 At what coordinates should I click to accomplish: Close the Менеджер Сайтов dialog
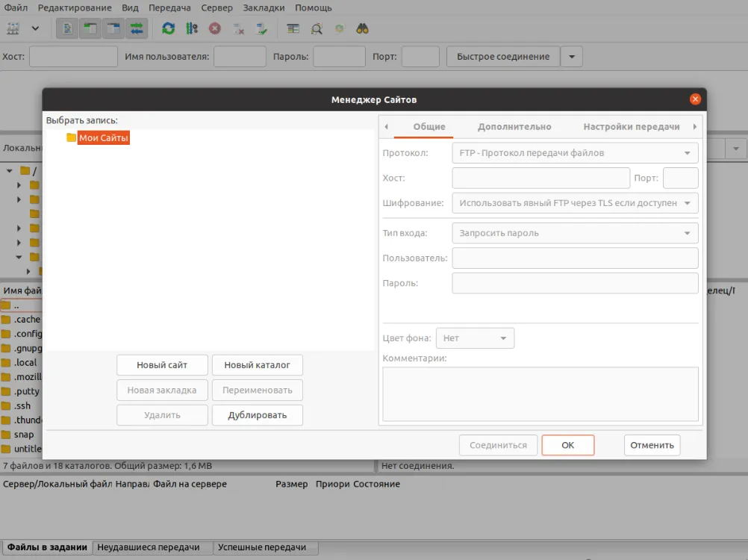pos(695,99)
